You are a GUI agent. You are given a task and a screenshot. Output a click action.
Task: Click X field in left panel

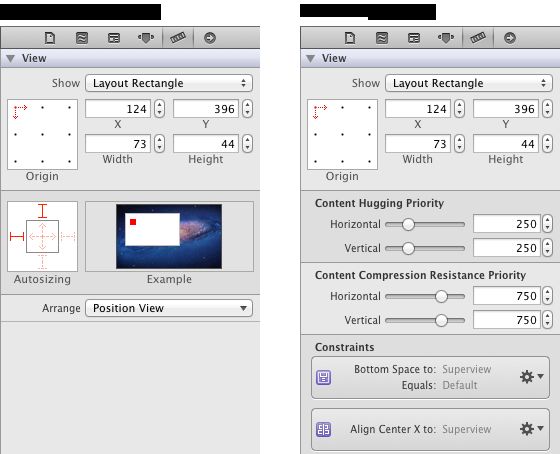(x=118, y=109)
